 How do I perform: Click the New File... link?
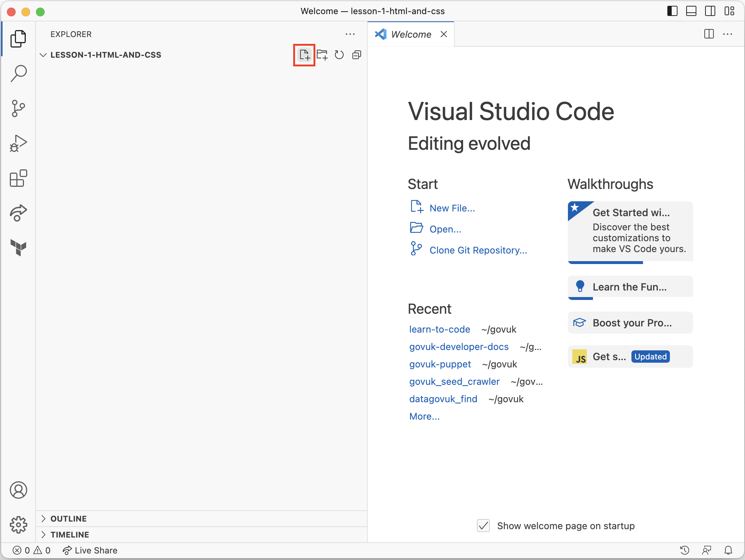coord(452,208)
